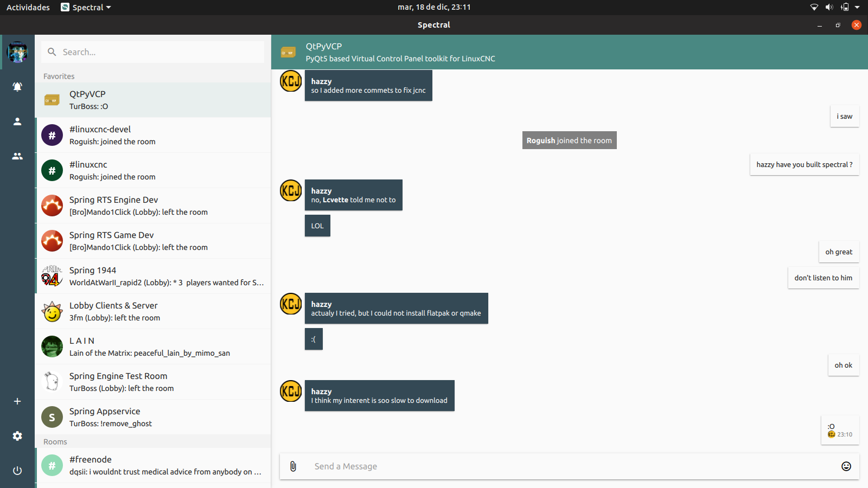This screenshot has height=488, width=868.
Task: Open the Spring Appservice room
Action: pos(153,417)
